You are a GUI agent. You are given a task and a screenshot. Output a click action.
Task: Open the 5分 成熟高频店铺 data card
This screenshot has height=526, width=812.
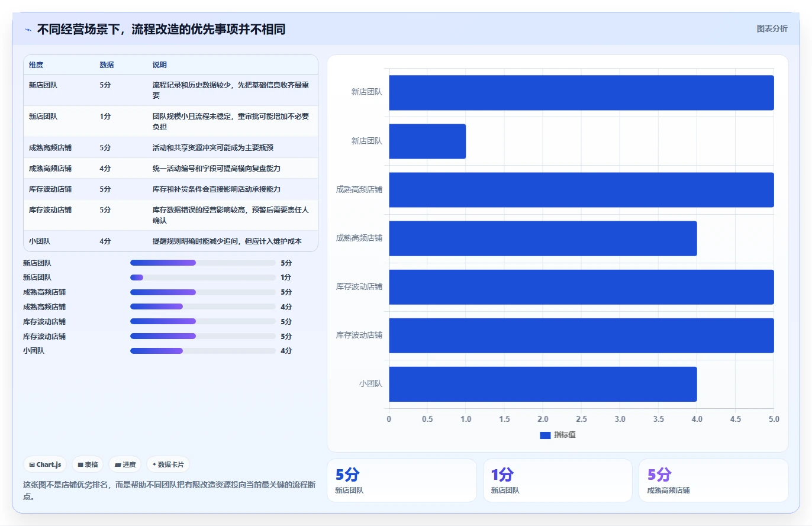pos(714,480)
